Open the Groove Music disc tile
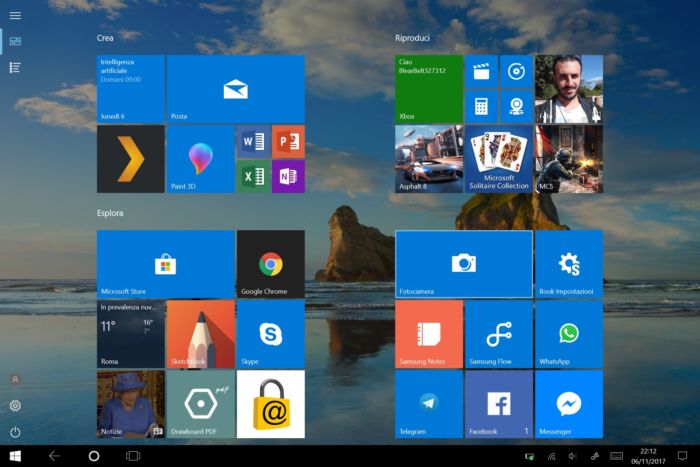Viewport: 700px width, 467px height. pyautogui.click(x=517, y=71)
